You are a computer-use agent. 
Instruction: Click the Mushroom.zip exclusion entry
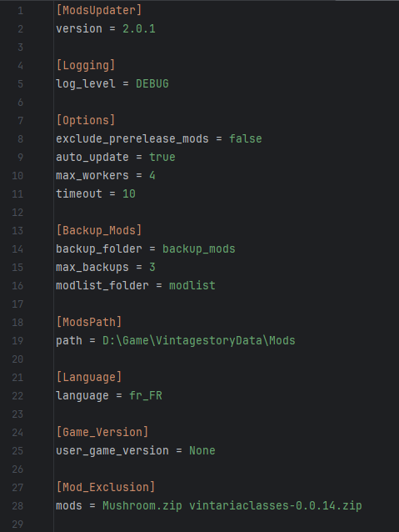(142, 505)
